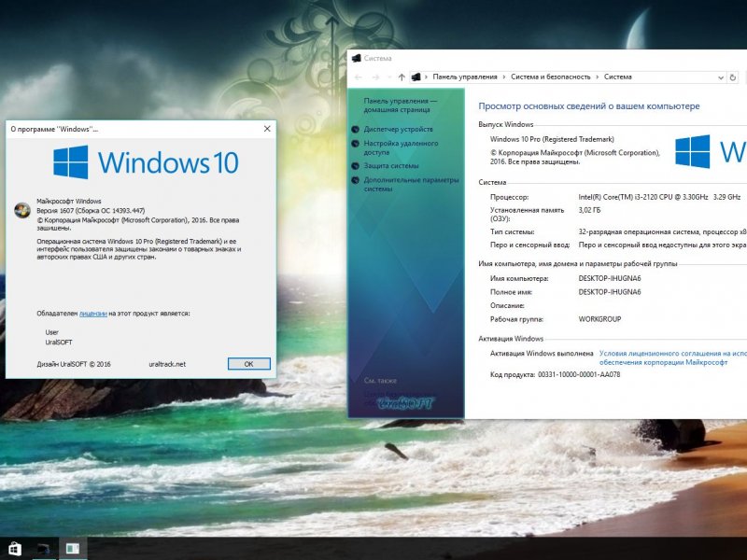
Task: Click the About dialog title bar text
Action: 54,129
